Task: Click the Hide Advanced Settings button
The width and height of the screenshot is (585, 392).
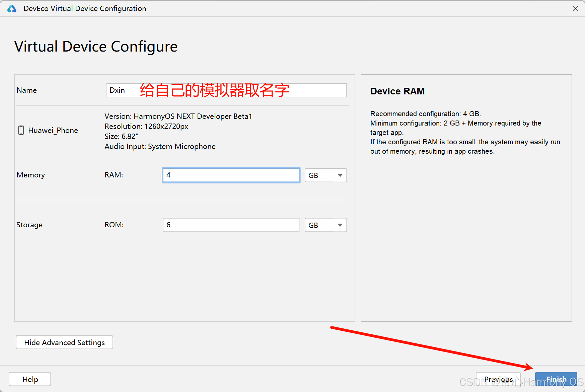Action: click(x=64, y=342)
